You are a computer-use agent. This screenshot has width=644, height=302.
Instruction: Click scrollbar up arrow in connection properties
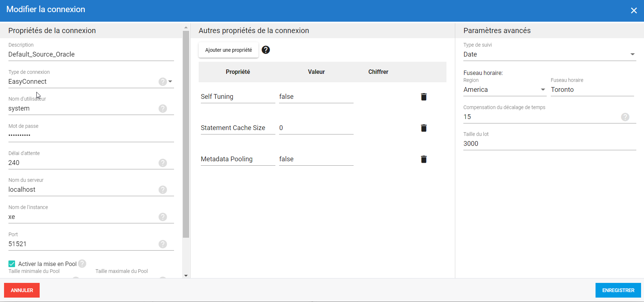(186, 28)
